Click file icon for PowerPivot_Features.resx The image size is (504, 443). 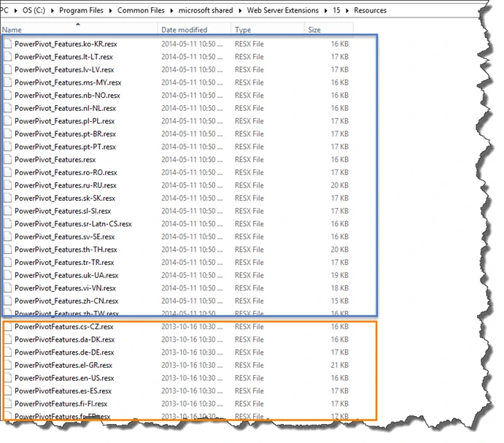tap(8, 160)
